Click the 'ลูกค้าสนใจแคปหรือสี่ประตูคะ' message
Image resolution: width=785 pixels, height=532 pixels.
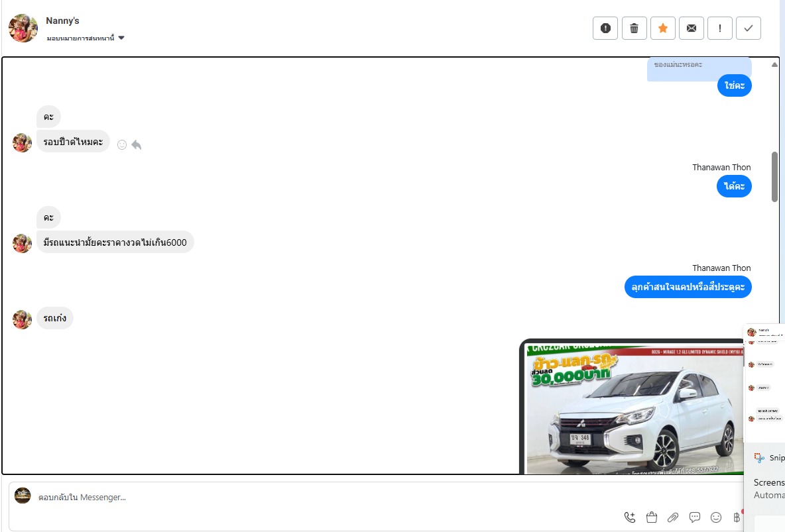coord(688,287)
